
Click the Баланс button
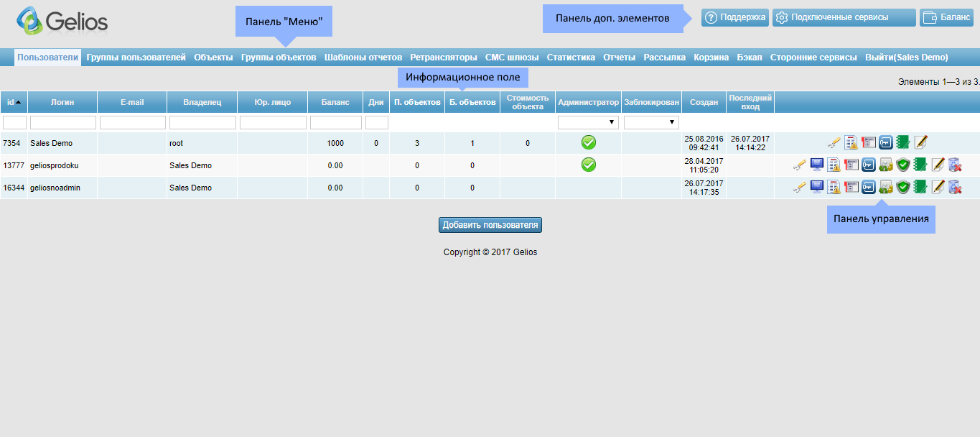[946, 18]
